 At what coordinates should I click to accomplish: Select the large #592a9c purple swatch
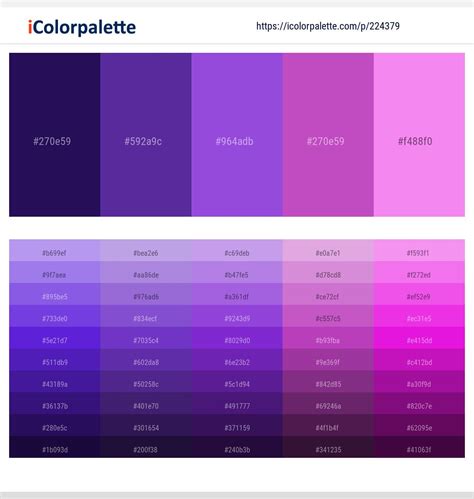146,135
